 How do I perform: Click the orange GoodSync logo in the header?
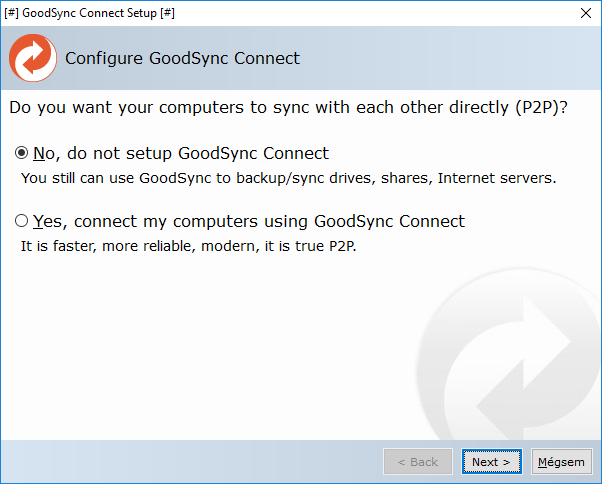point(32,58)
